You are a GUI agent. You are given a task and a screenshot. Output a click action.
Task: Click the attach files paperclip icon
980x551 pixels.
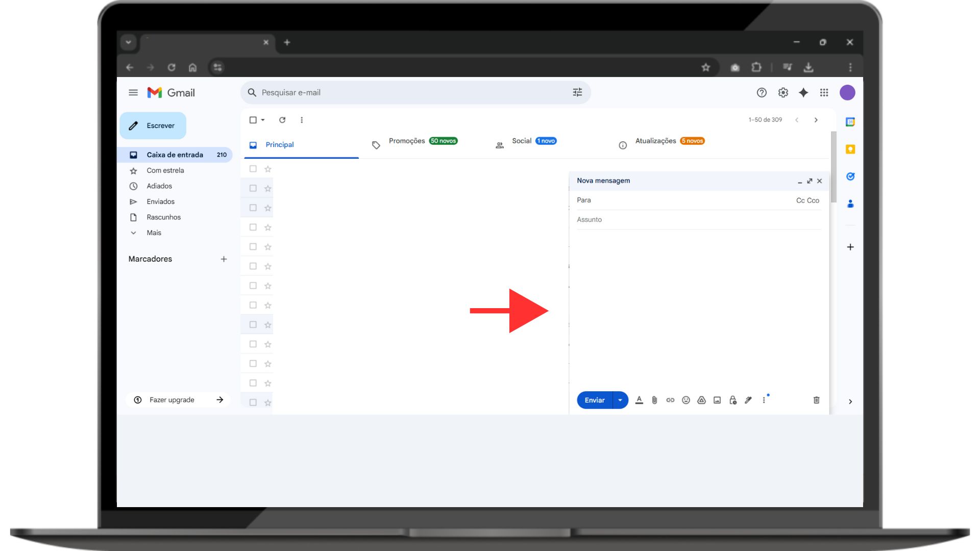(x=654, y=400)
